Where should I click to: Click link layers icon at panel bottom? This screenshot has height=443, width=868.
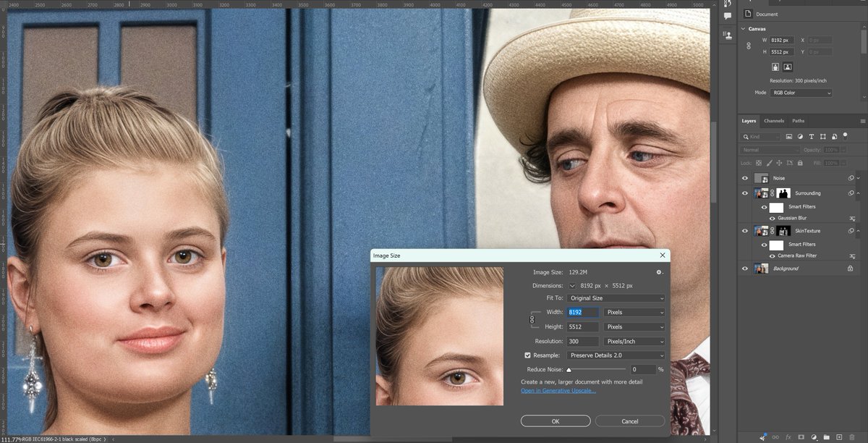click(x=775, y=437)
